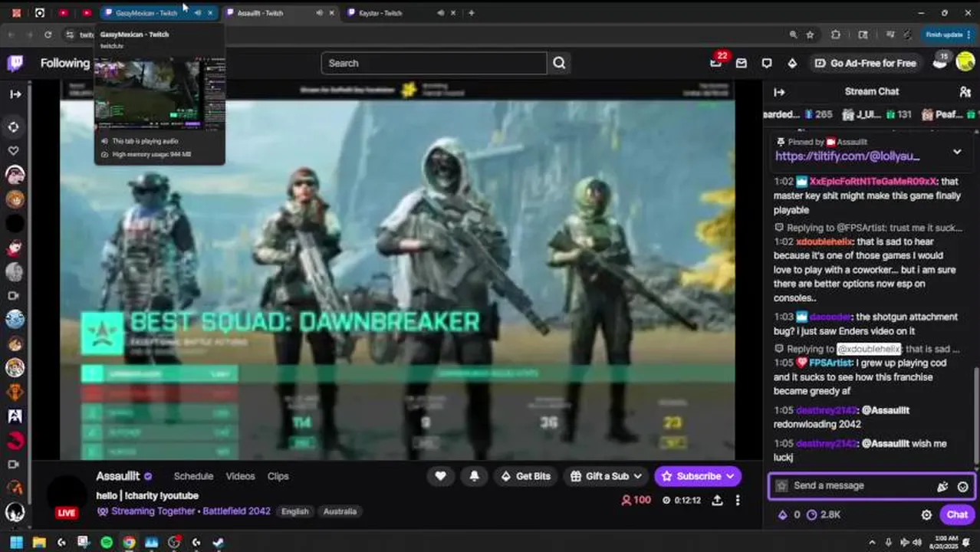Click the bell notification button
980x552 pixels.
click(474, 476)
